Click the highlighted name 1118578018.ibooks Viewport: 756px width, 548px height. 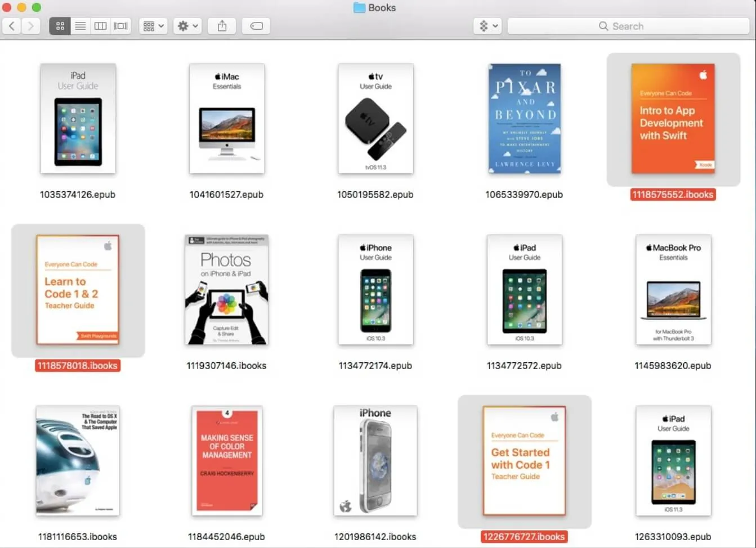pos(78,366)
